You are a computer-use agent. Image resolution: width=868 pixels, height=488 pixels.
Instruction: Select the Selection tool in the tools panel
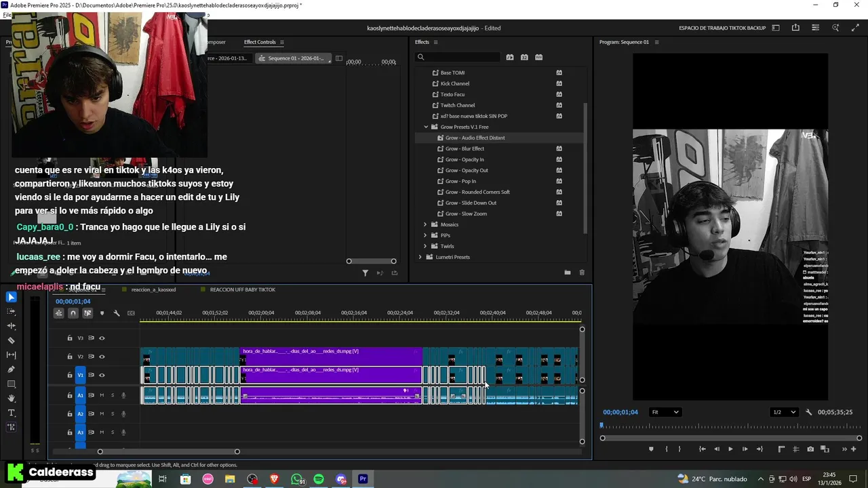(11, 297)
